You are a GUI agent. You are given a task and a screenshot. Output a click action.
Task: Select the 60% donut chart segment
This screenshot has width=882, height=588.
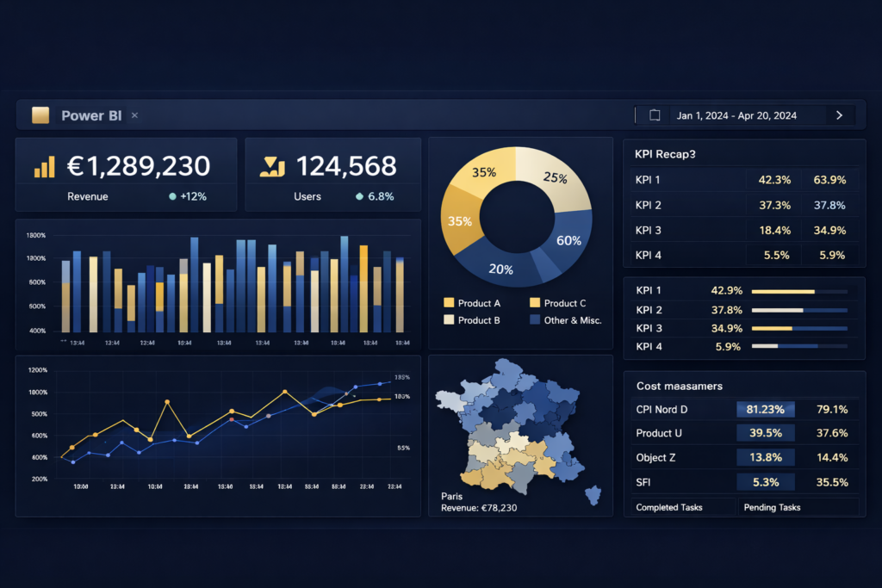coord(569,240)
